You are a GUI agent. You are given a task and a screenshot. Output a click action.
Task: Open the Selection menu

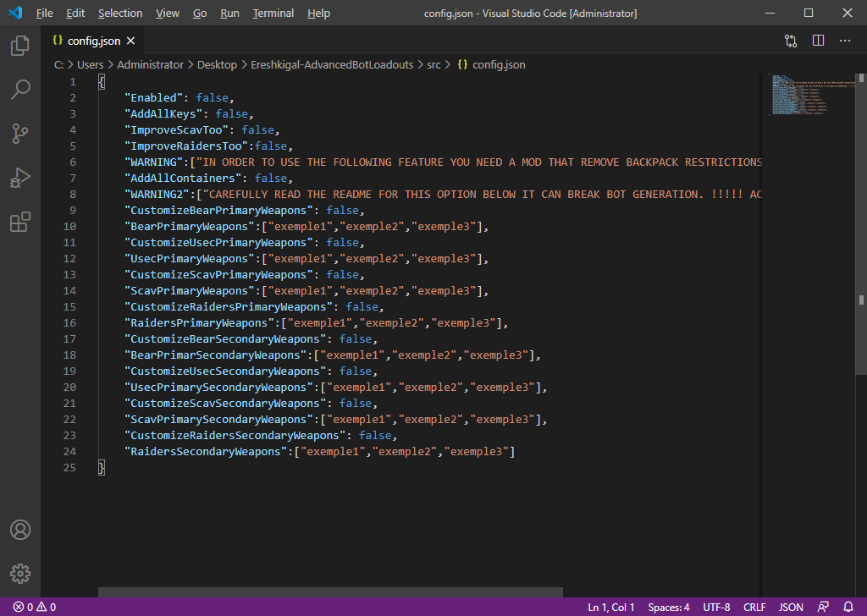(120, 14)
